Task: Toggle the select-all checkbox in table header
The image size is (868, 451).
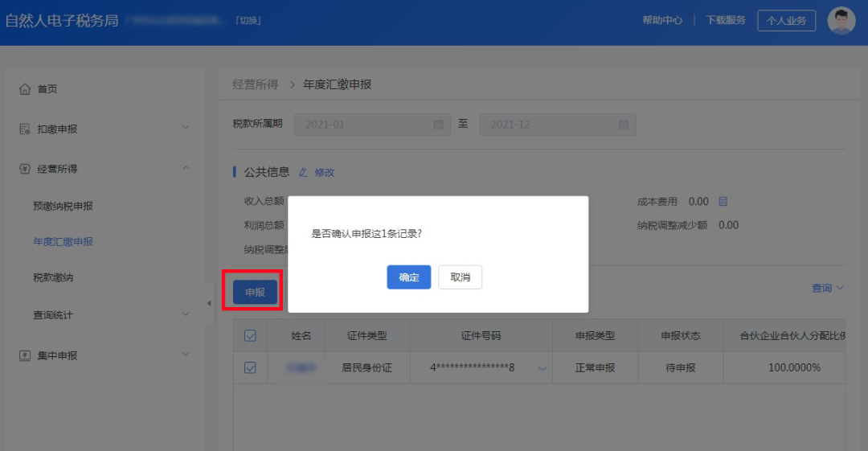Action: coord(250,336)
